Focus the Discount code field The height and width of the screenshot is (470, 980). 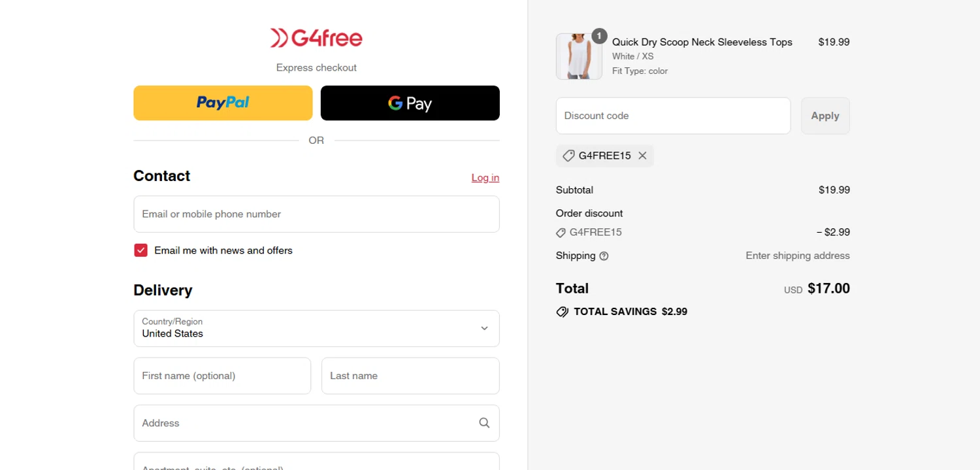click(673, 116)
